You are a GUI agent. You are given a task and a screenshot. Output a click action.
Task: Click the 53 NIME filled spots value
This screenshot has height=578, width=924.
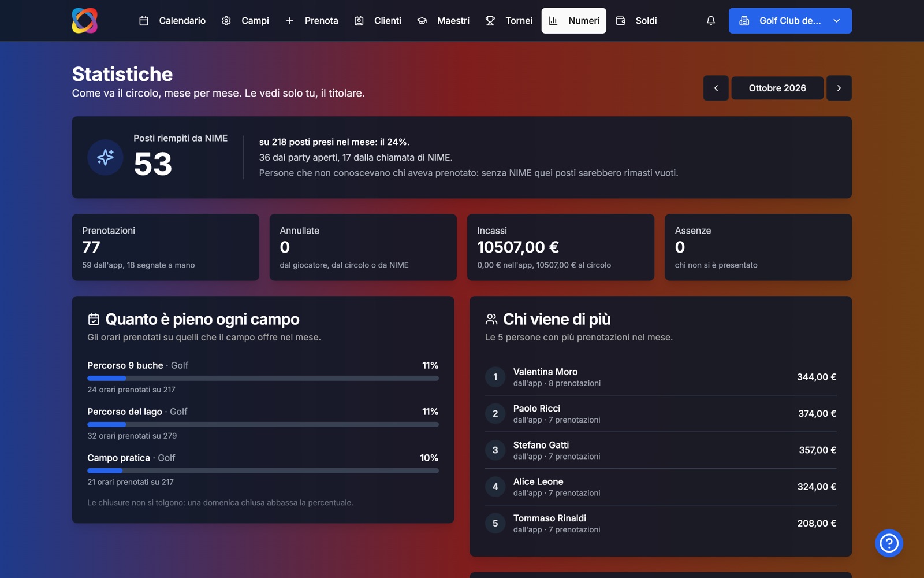[x=153, y=164]
